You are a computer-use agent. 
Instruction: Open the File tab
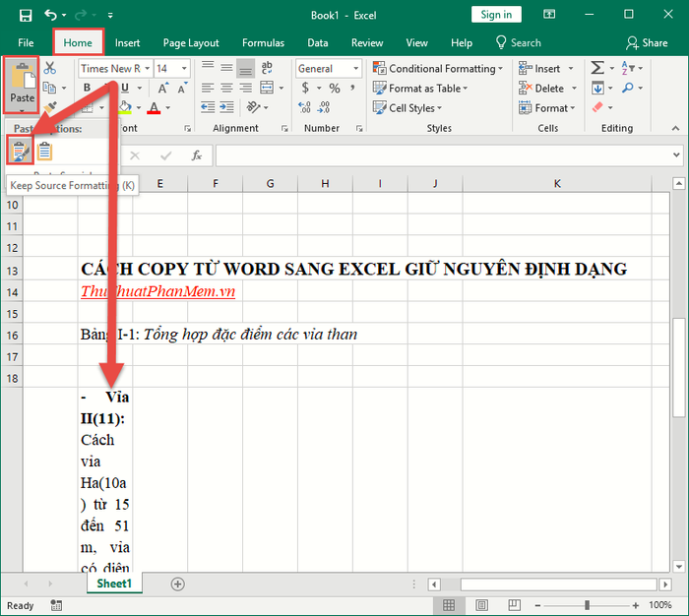click(26, 42)
